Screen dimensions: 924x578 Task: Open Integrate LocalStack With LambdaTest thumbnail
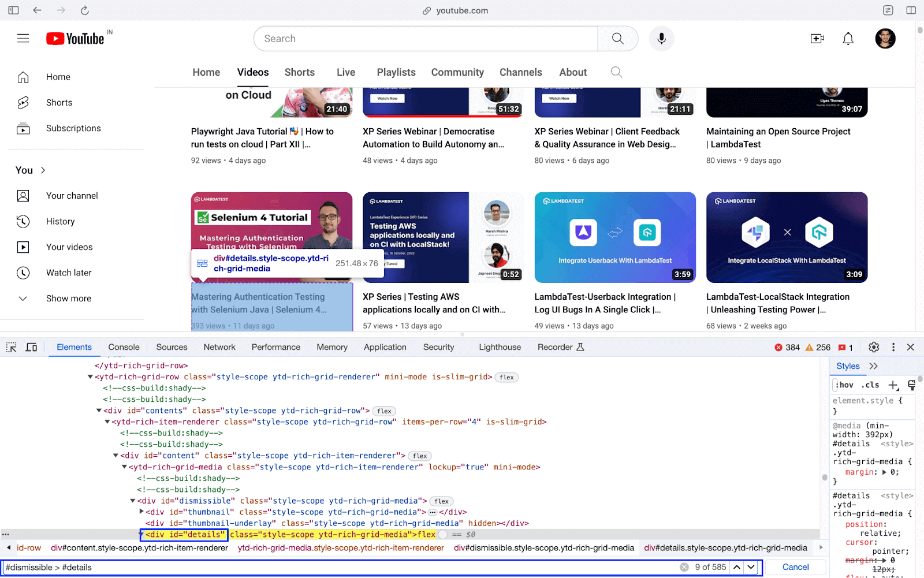(x=787, y=237)
